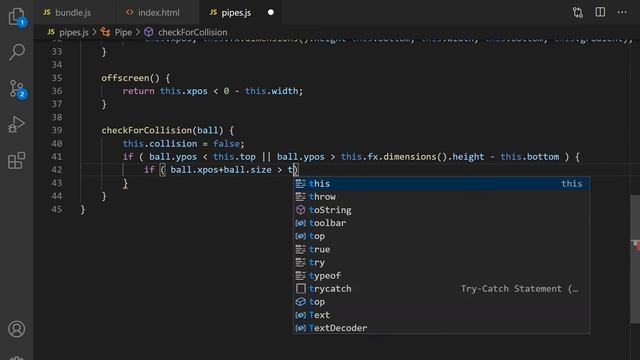Click the checkForCollision breadcrumb
640x360 pixels.
pos(193,32)
